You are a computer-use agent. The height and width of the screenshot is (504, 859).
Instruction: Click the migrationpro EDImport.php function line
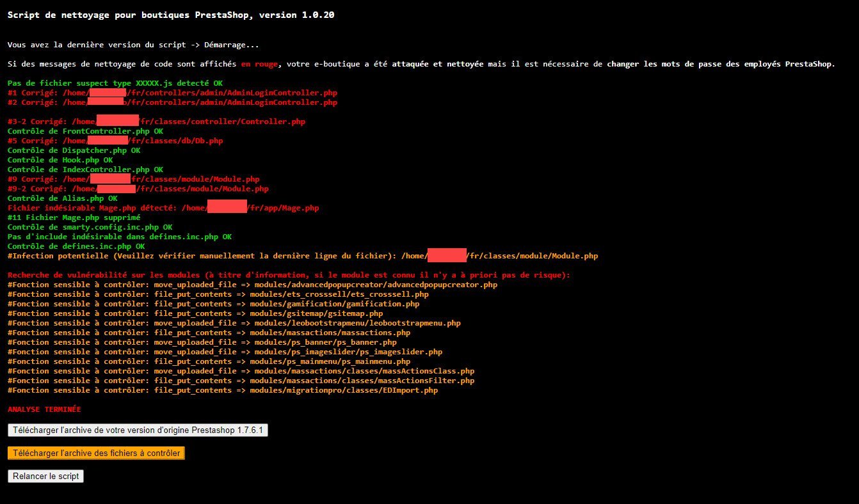pos(223,390)
